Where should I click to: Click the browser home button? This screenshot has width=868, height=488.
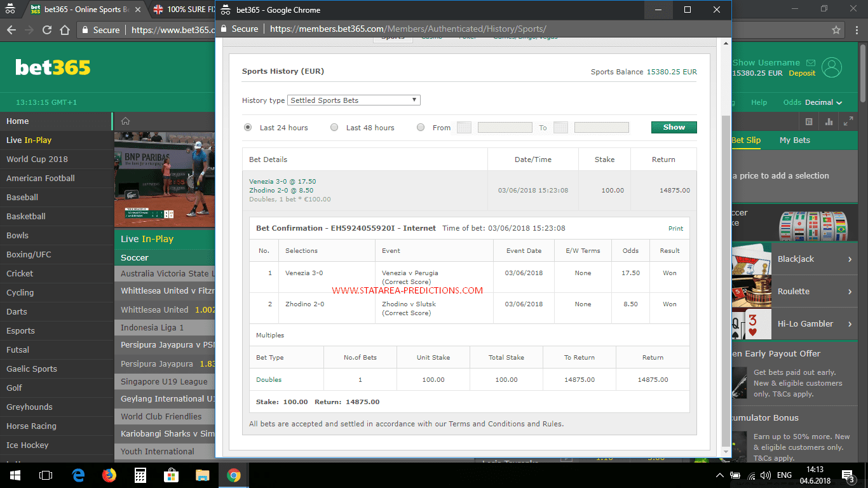[65, 30]
